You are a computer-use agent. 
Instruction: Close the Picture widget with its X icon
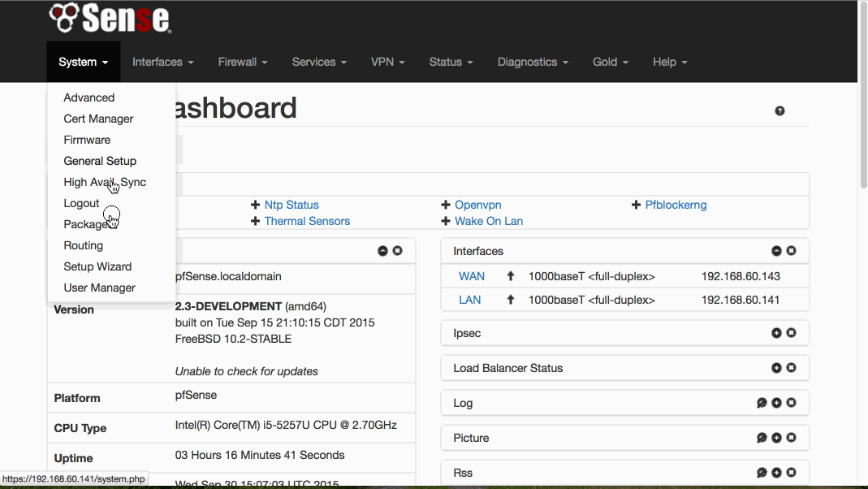pos(792,438)
